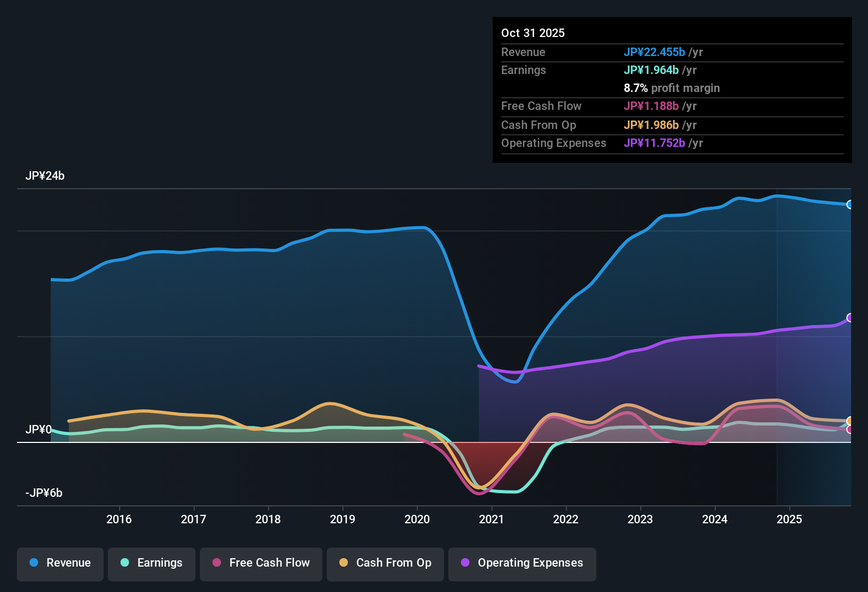
Task: Click the orange Cash From Op legend dot
Action: click(x=344, y=563)
